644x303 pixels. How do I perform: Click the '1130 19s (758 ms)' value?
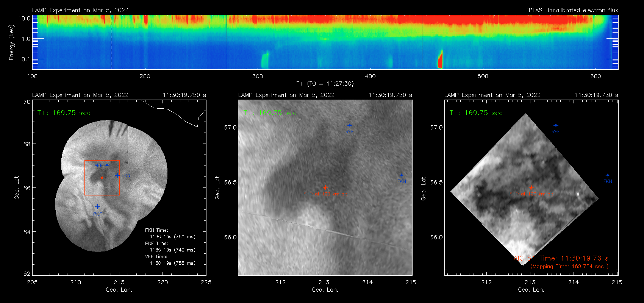173,263
